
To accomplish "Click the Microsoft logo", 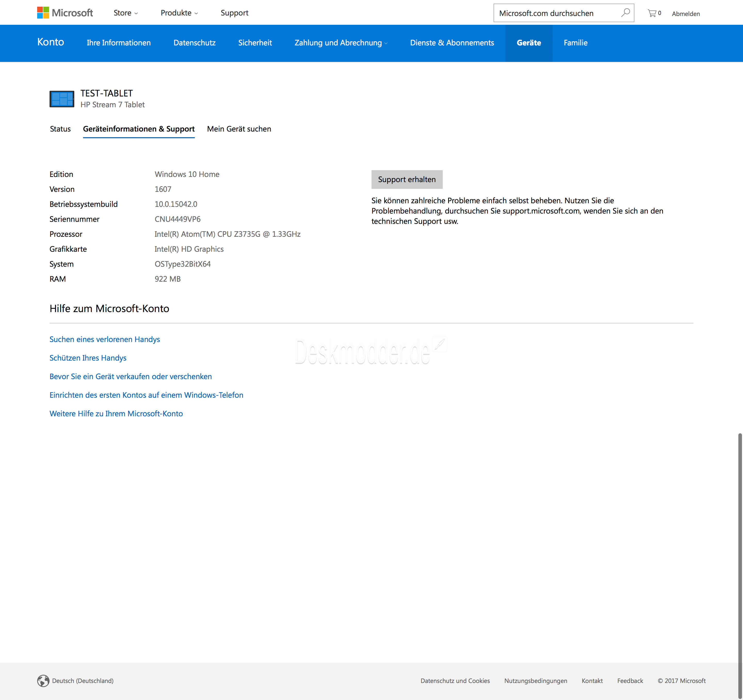I will (x=65, y=13).
